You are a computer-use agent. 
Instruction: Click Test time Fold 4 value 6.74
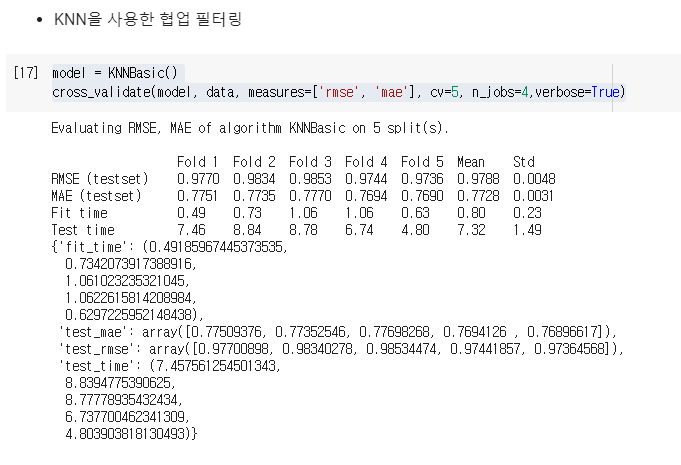click(359, 230)
